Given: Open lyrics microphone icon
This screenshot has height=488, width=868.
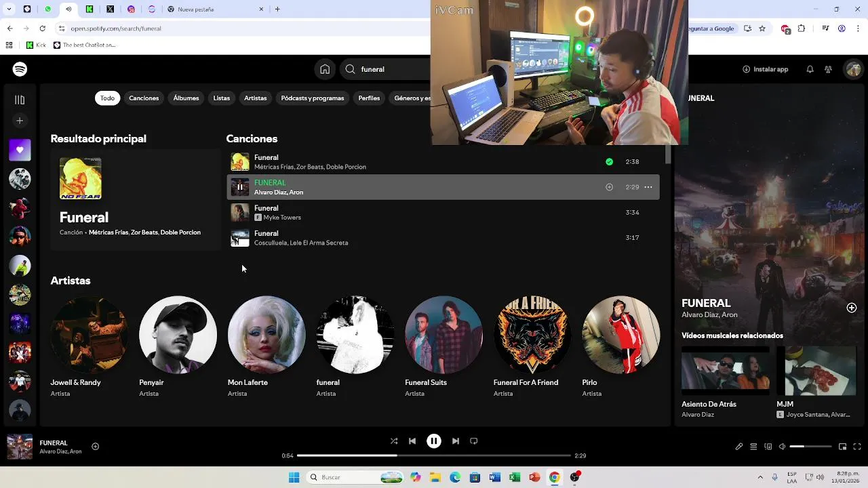Looking at the screenshot, I should coord(739,447).
